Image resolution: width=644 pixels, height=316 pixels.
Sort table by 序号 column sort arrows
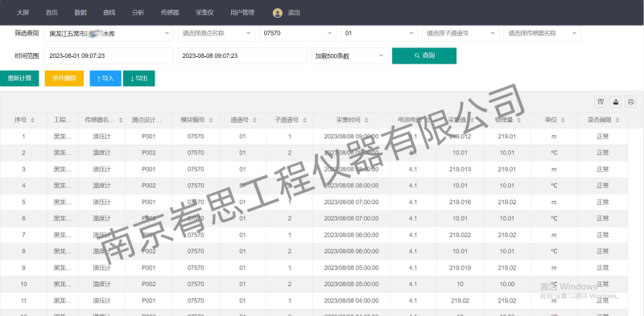click(x=32, y=121)
